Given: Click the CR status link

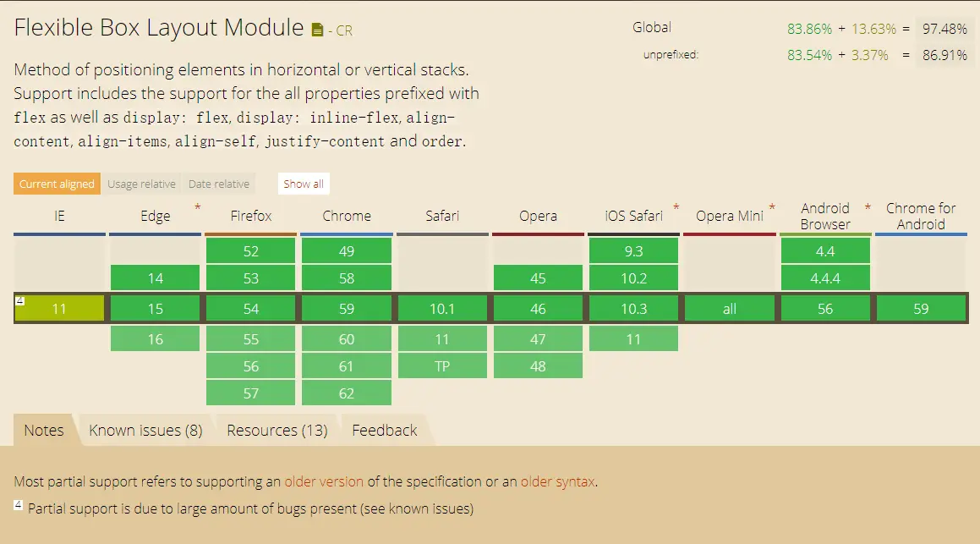Looking at the screenshot, I should 344,31.
